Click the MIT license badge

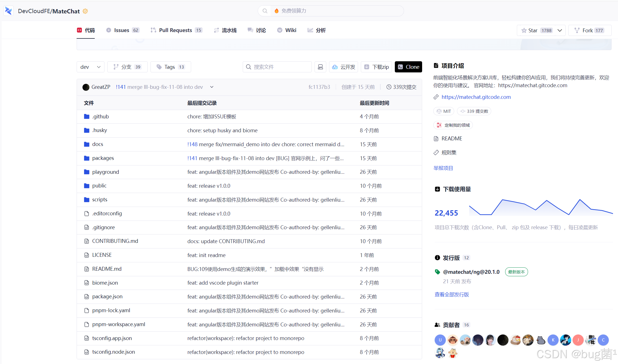point(444,111)
